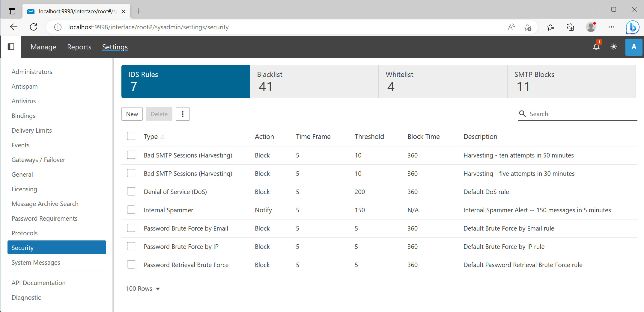Viewport: 644px width, 312px height.
Task: Tick the Internal Spammer rule checkbox
Action: click(131, 210)
